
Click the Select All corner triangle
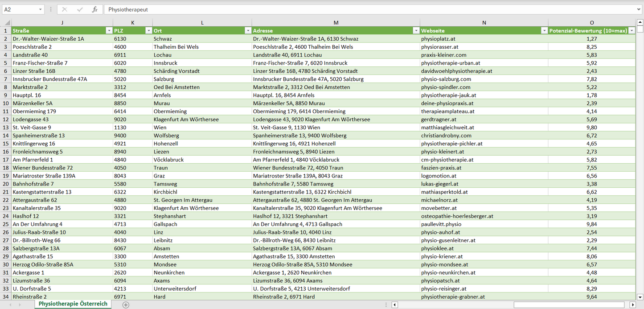coord(7,23)
